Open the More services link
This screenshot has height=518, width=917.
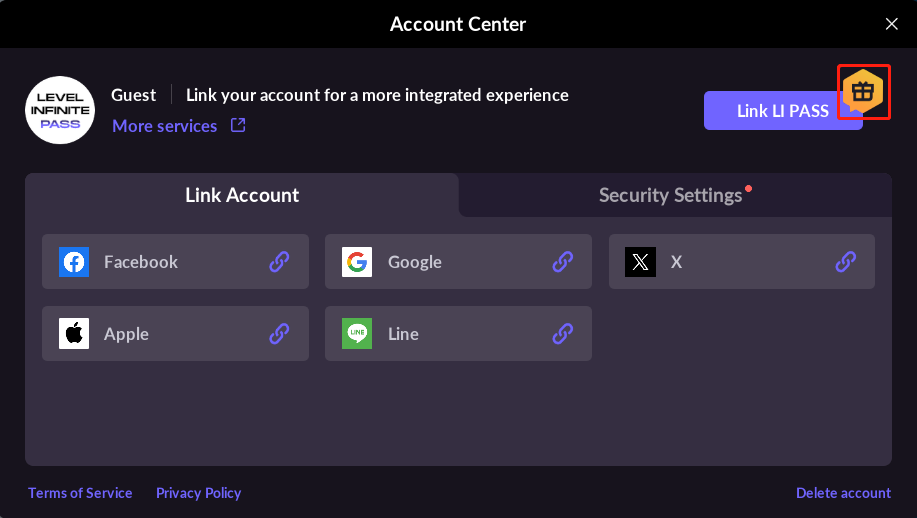(x=164, y=126)
